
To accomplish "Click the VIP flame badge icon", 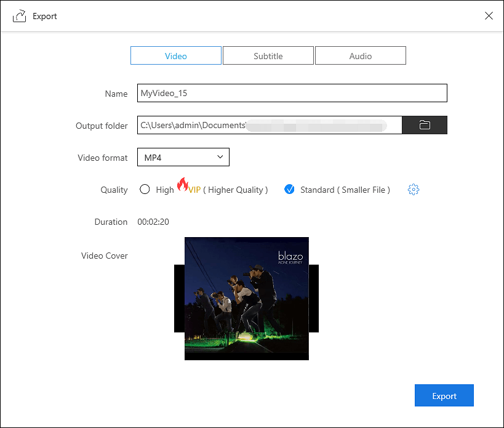I will [x=182, y=184].
